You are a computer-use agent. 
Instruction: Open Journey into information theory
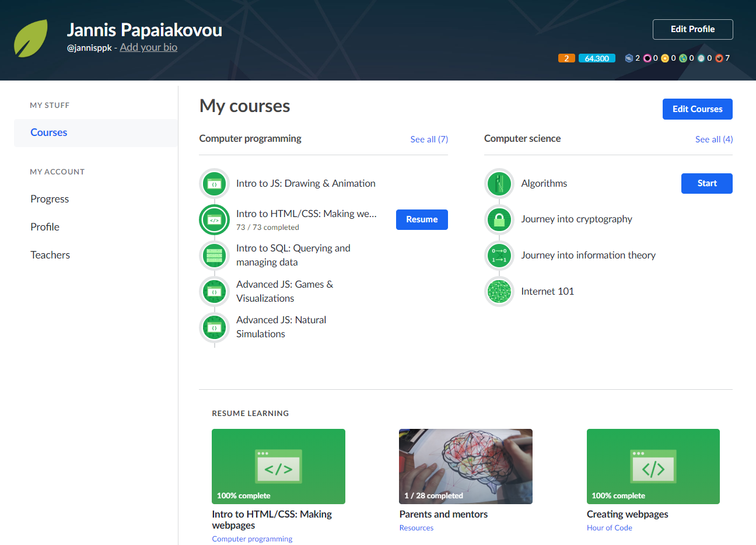[x=588, y=255]
